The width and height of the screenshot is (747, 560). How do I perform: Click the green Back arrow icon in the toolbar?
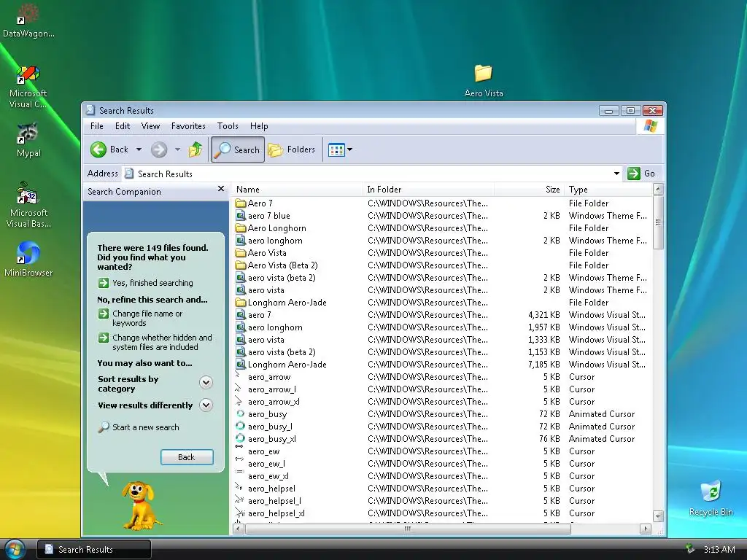click(98, 149)
